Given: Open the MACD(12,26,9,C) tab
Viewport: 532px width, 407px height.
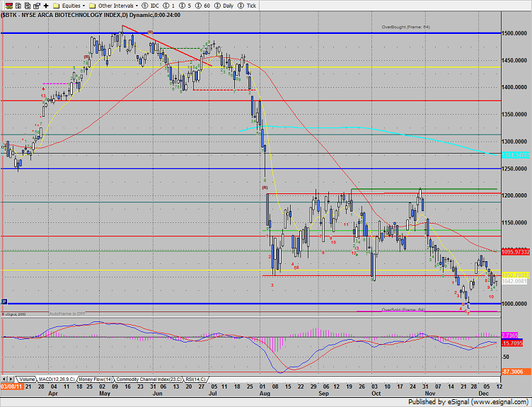Looking at the screenshot, I should pyautogui.click(x=57, y=379).
